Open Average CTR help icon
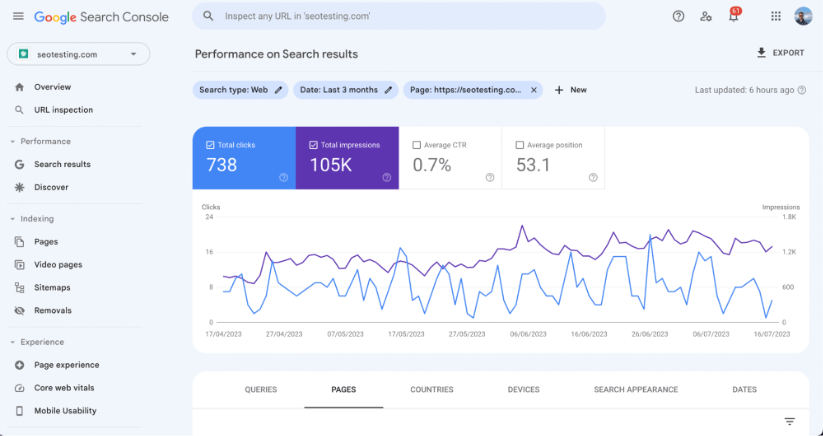 click(x=490, y=177)
